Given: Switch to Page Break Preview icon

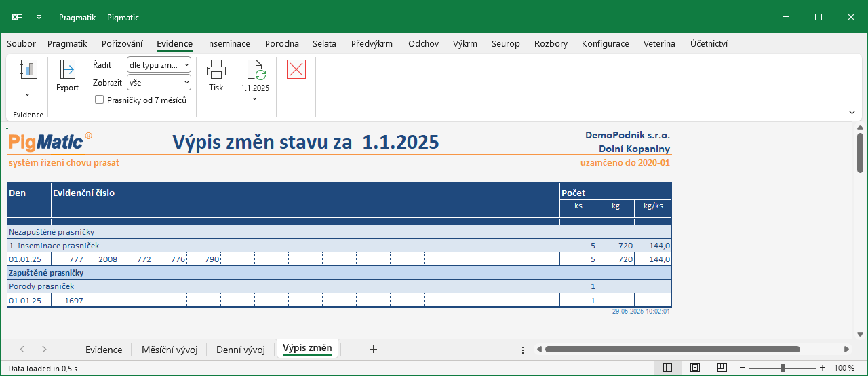Looking at the screenshot, I should coord(722,368).
